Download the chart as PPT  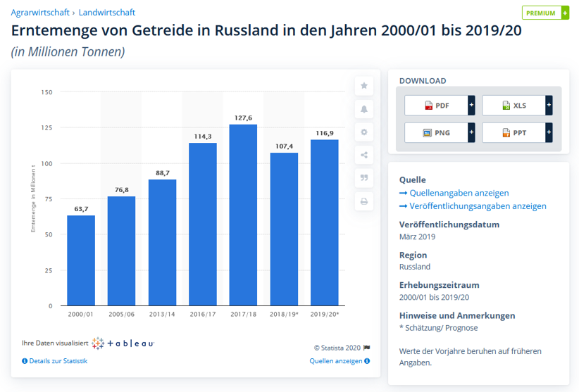514,133
